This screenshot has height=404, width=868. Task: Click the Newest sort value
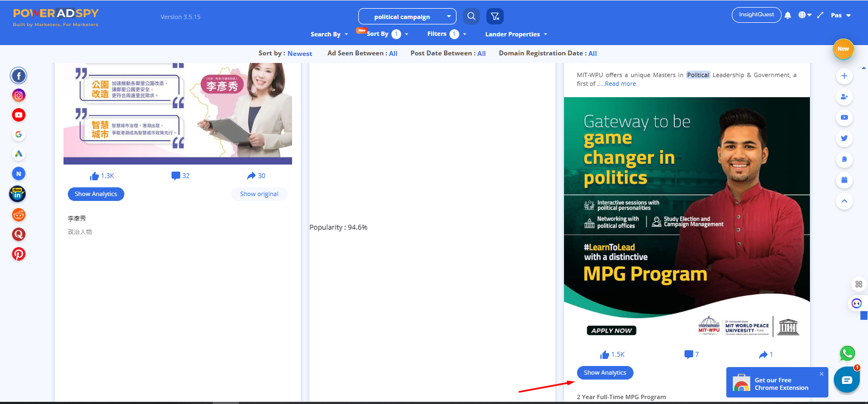click(300, 54)
